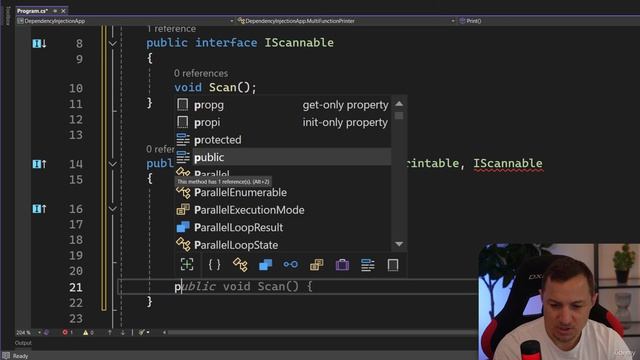Click the horizontal scrollbar left arrow

point(164,333)
